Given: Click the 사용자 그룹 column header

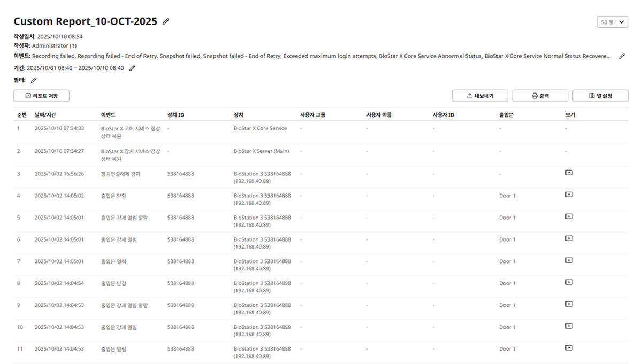Looking at the screenshot, I should click(x=312, y=115).
